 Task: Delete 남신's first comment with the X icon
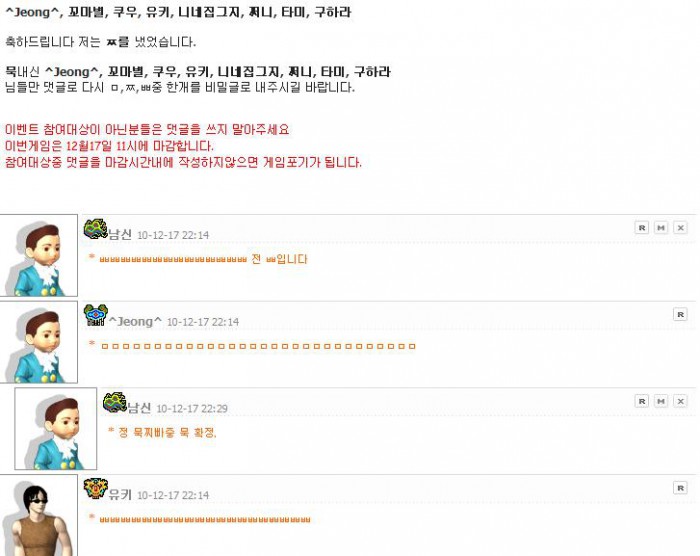pyautogui.click(x=680, y=228)
